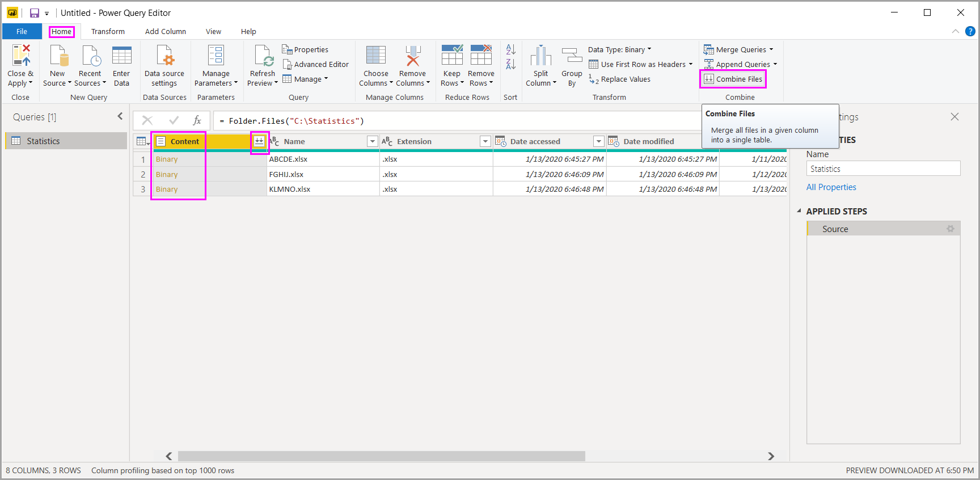The image size is (980, 480).
Task: Switch to the Add Column tab
Action: pyautogui.click(x=166, y=31)
